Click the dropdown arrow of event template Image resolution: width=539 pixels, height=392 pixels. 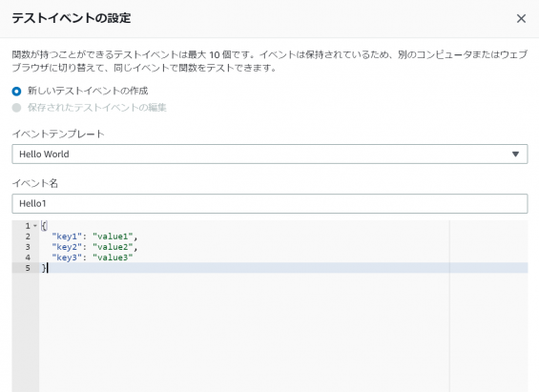click(515, 155)
